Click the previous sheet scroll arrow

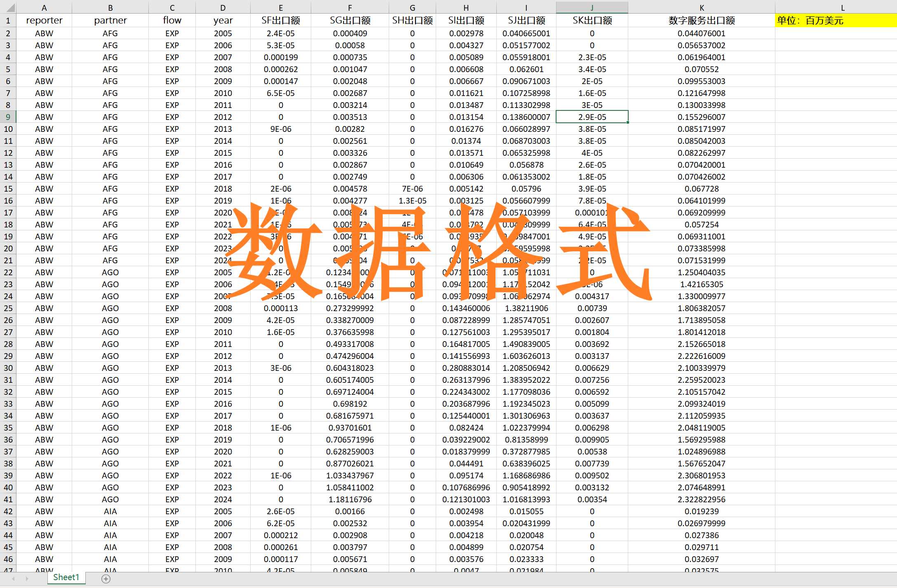14,579
